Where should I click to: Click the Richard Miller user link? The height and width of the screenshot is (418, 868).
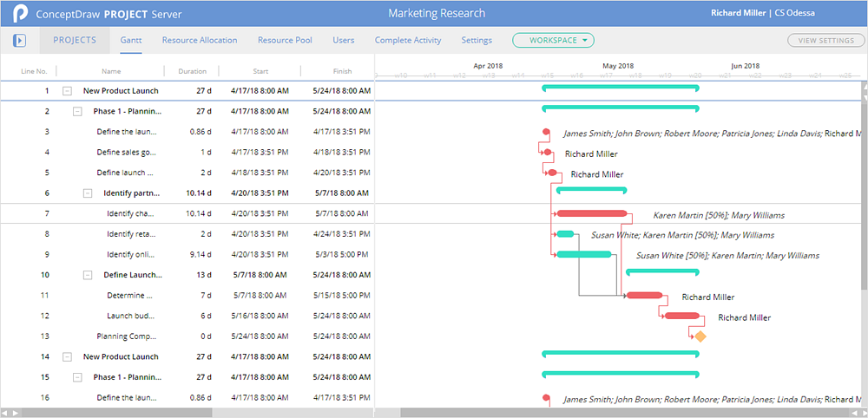click(x=738, y=13)
